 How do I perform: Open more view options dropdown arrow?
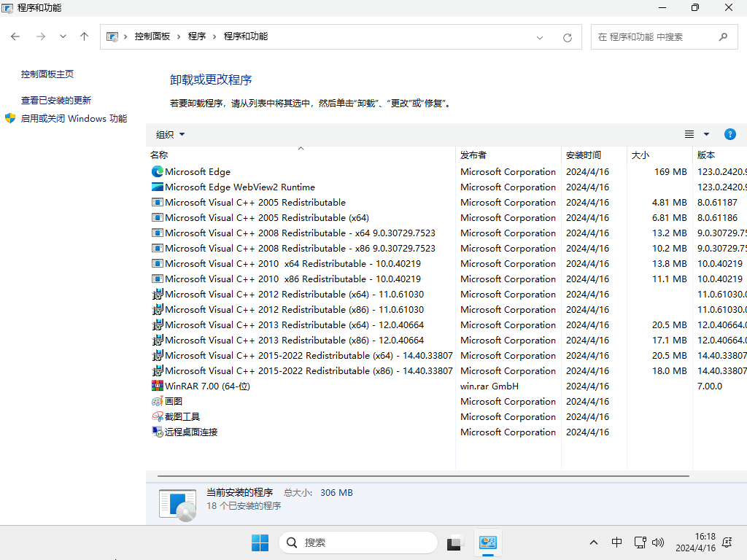(706, 134)
